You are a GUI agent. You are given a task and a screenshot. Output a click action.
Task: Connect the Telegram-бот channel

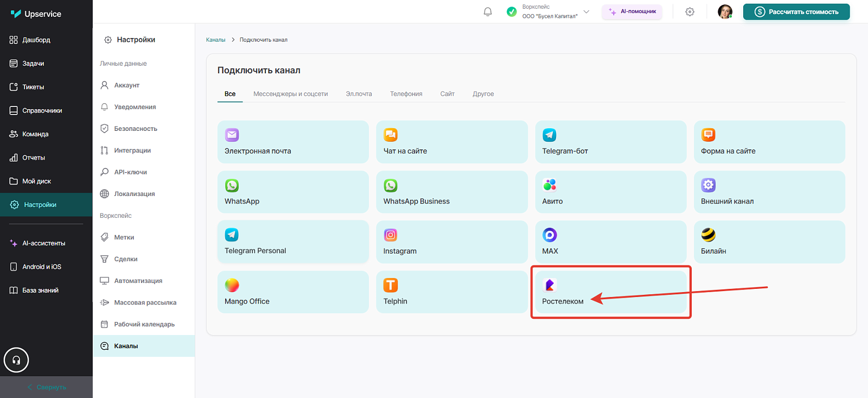pos(611,142)
